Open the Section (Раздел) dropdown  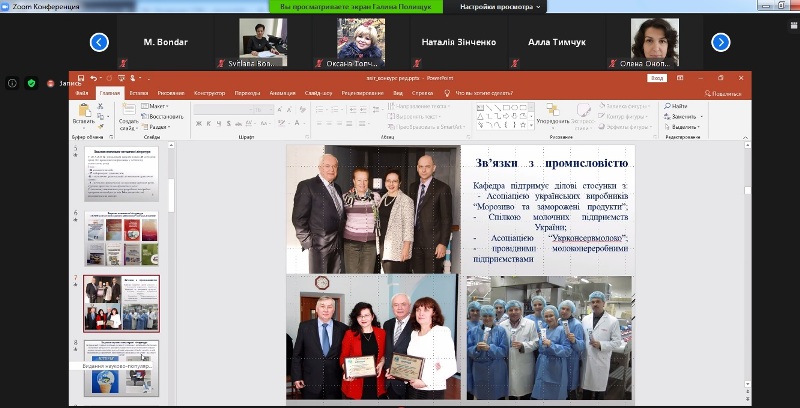click(x=156, y=127)
